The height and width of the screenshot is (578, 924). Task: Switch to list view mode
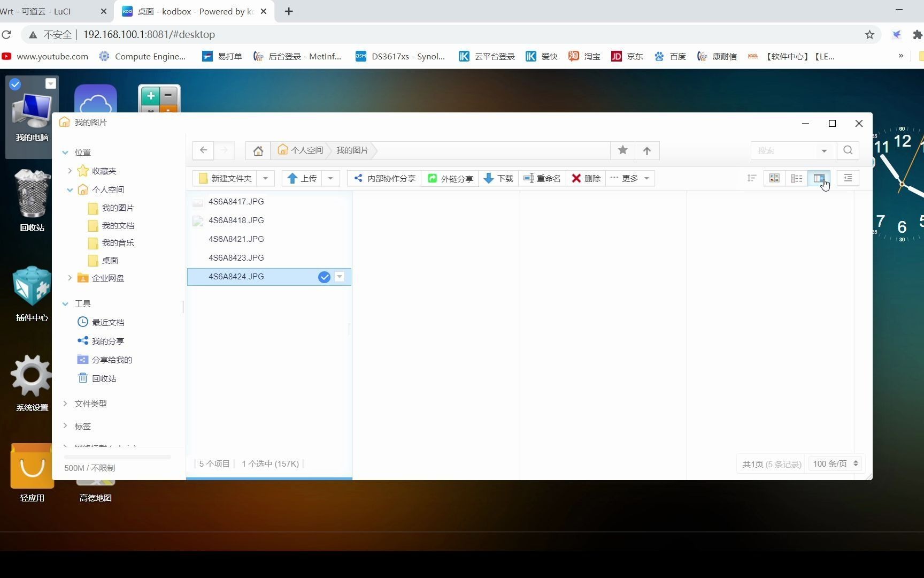797,178
